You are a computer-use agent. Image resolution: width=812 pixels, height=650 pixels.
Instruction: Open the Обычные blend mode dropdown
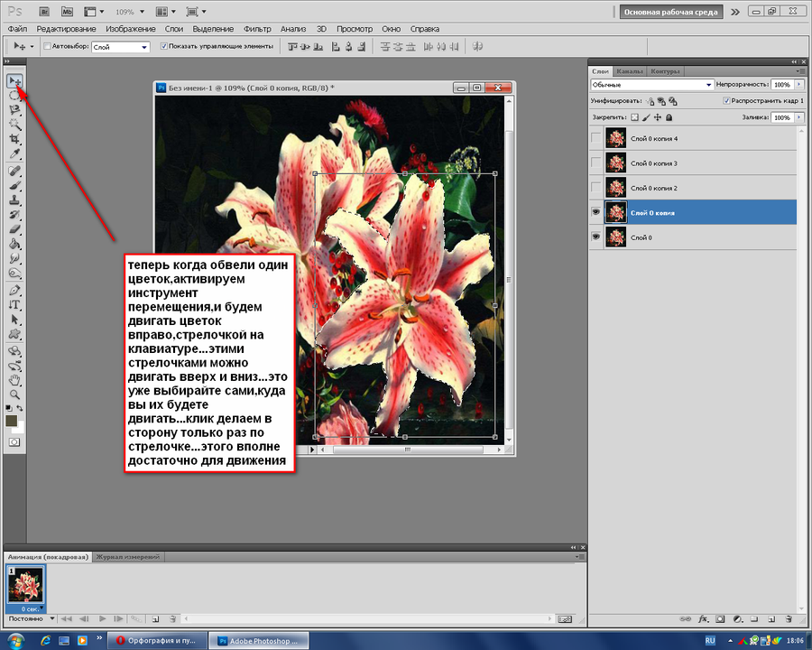pos(651,85)
